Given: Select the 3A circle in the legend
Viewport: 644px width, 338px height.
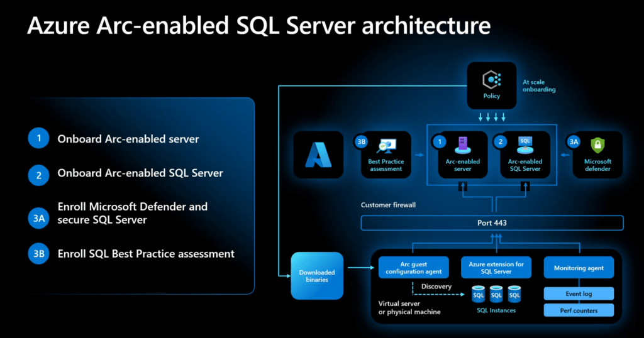Looking at the screenshot, I should coord(38,218).
